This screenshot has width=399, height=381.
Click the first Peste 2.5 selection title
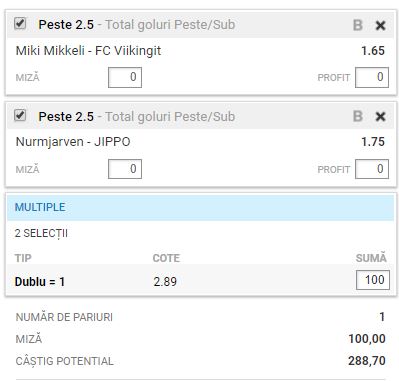tap(66, 25)
